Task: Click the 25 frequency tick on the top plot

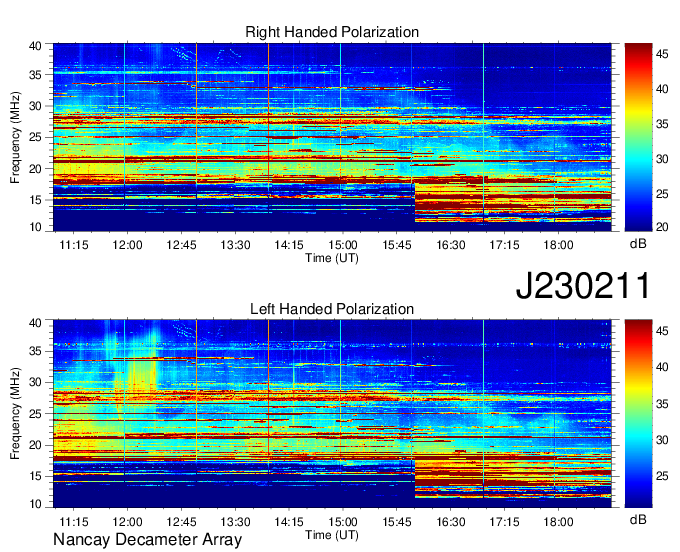Action: pyautogui.click(x=36, y=138)
